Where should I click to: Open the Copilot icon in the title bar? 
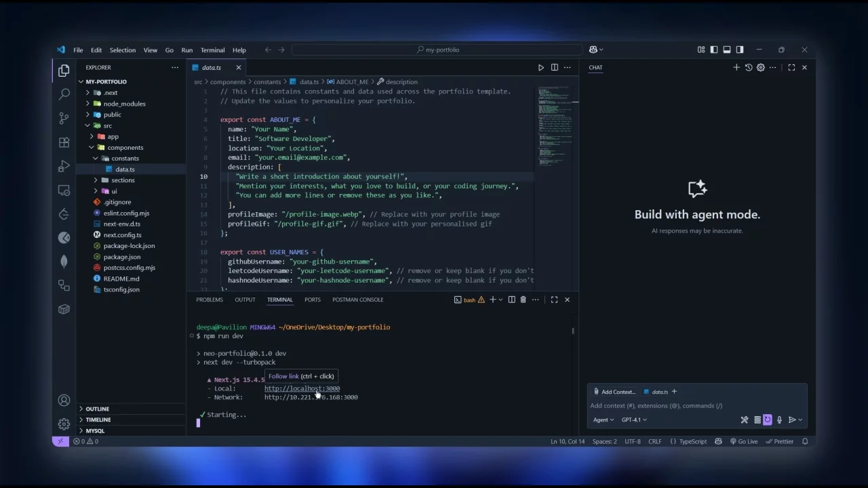coord(593,49)
